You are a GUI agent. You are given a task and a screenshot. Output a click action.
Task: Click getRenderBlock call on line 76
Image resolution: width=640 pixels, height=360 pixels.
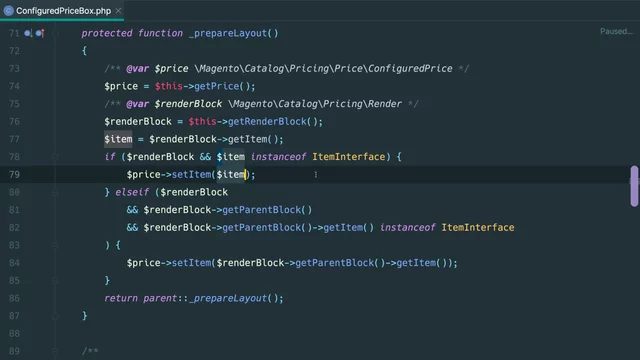267,121
